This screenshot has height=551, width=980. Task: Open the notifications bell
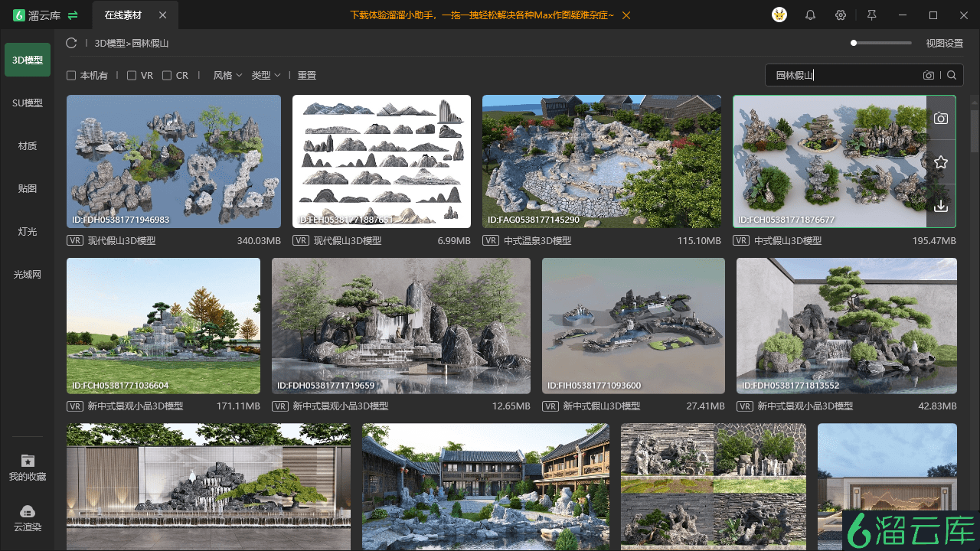[x=810, y=15]
